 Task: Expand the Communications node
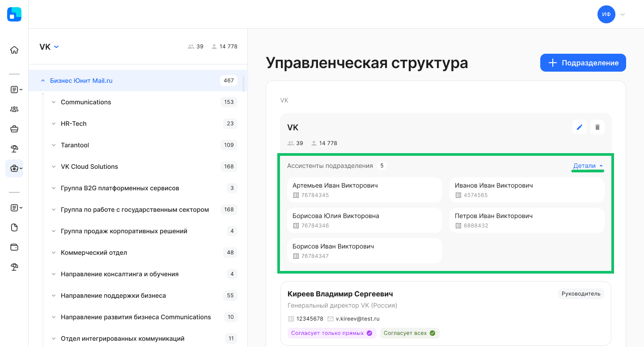(x=54, y=102)
